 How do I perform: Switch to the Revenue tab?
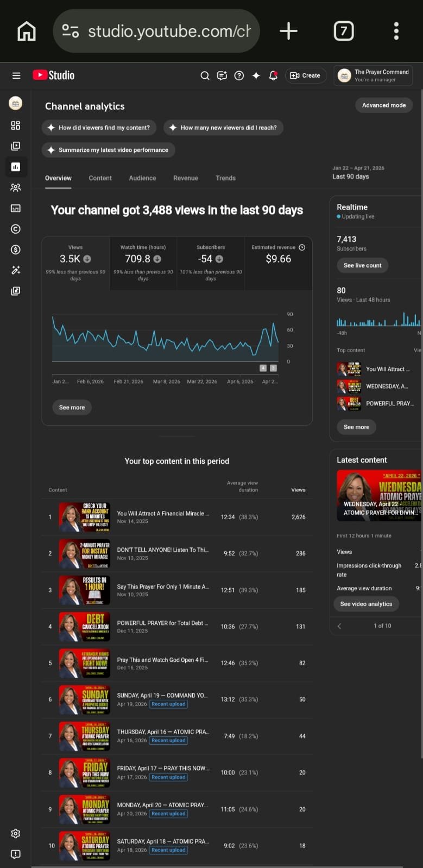(186, 178)
